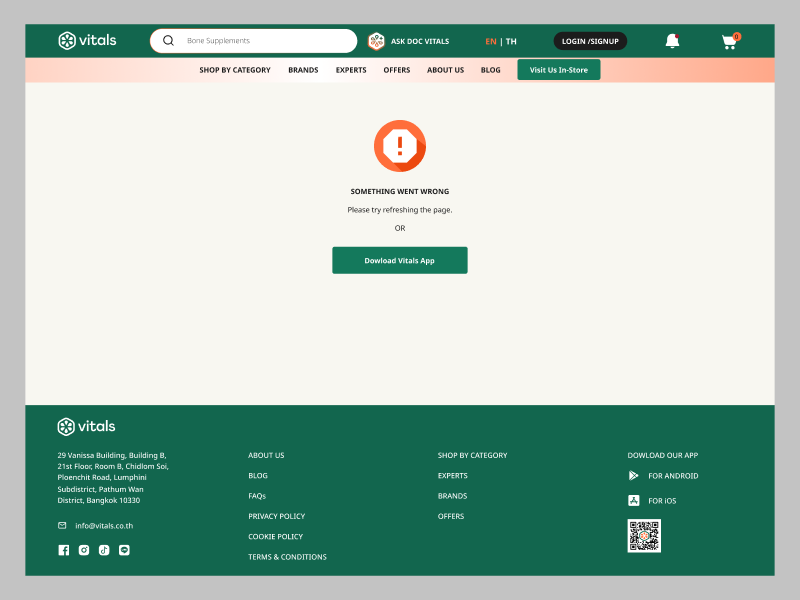Click the mail envelope icon in the footer

[62, 526]
